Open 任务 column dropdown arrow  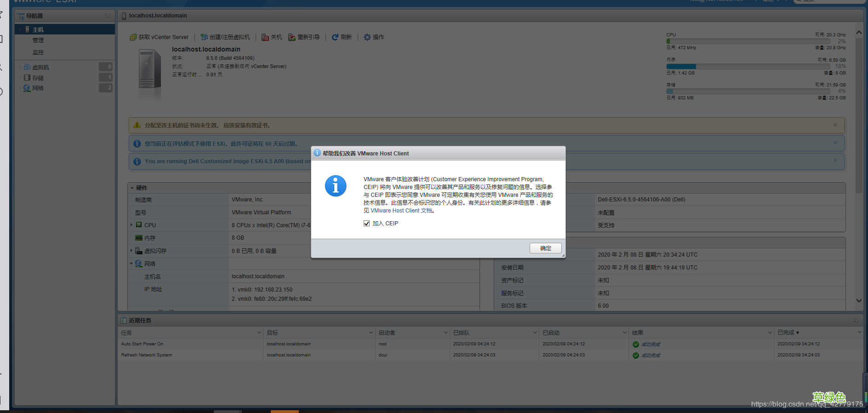[259, 333]
